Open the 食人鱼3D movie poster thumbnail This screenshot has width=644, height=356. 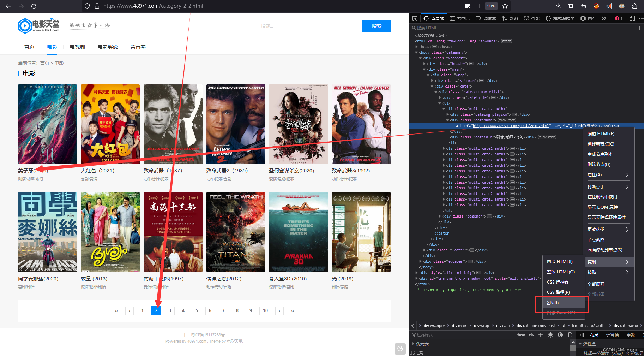(298, 232)
